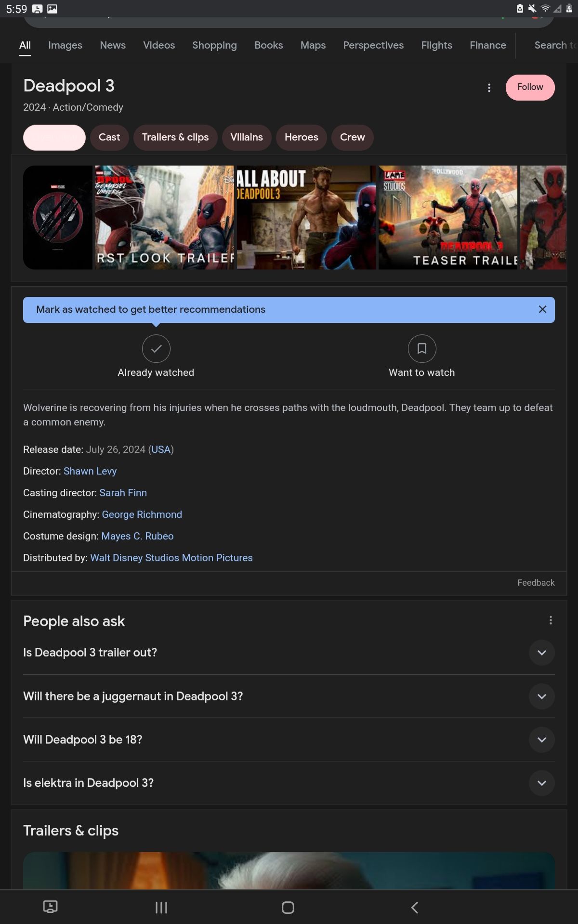Expand 'Is elektra in Deadpool 3?' question
This screenshot has height=924, width=578.
click(x=541, y=783)
